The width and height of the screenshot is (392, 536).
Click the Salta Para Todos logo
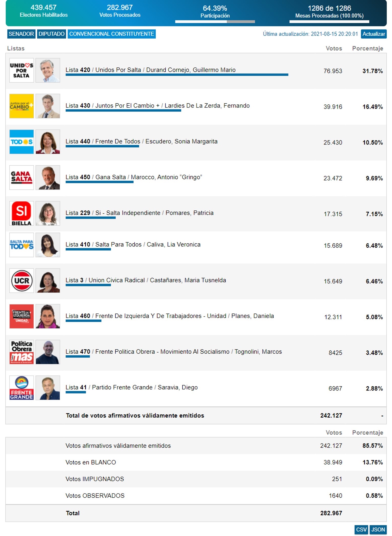click(x=22, y=245)
